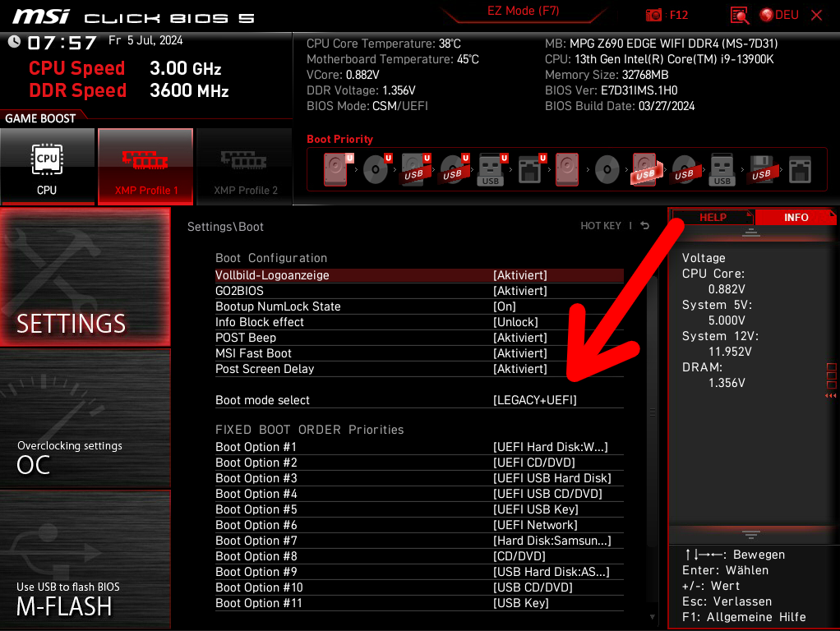This screenshot has width=840, height=631.
Task: Open Boot Option #2 selection
Action: [x=419, y=463]
